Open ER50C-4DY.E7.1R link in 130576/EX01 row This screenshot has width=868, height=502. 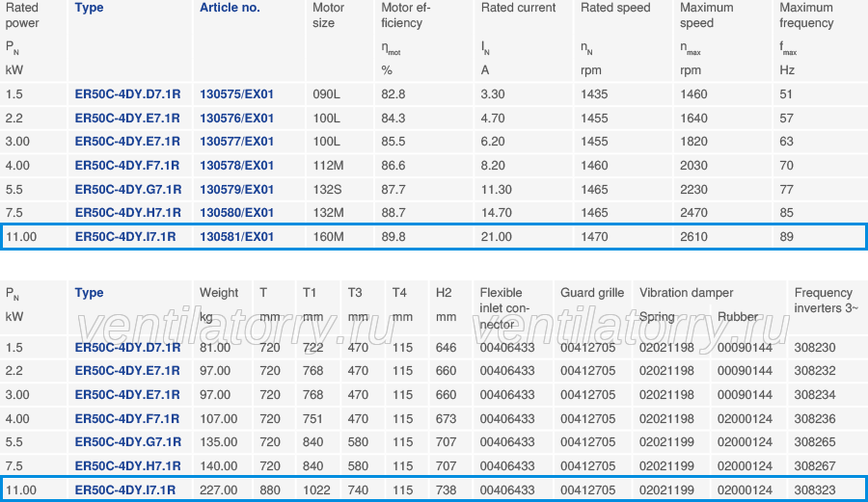pos(127,119)
